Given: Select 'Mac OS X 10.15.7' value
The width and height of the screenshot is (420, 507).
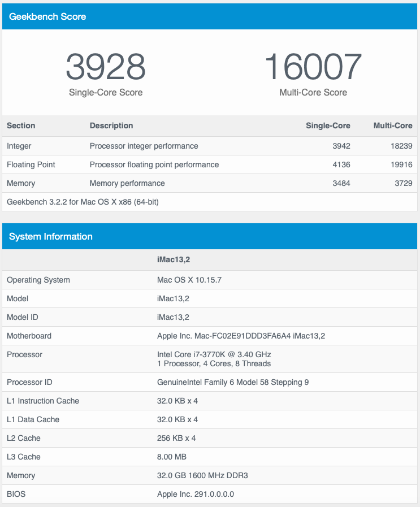Looking at the screenshot, I should pos(189,280).
